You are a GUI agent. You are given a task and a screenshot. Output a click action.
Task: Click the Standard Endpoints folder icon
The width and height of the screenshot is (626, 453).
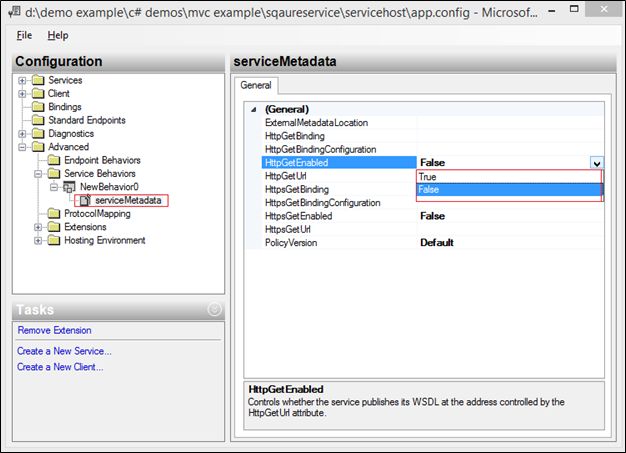click(38, 120)
